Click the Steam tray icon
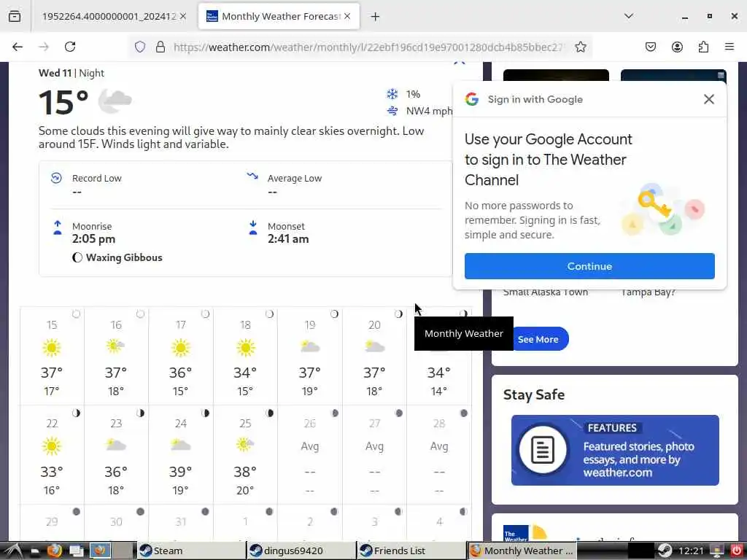 click(665, 551)
